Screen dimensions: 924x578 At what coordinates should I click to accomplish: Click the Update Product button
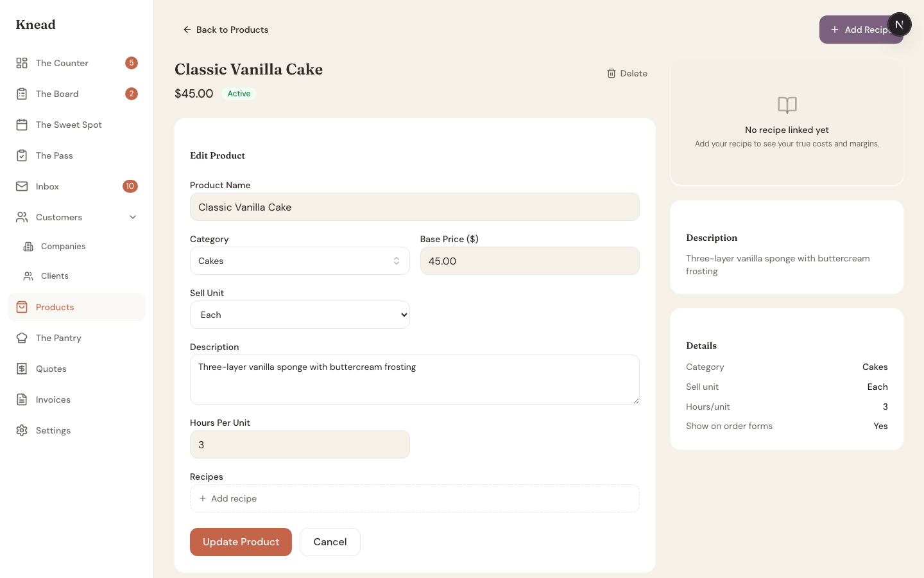pyautogui.click(x=241, y=542)
